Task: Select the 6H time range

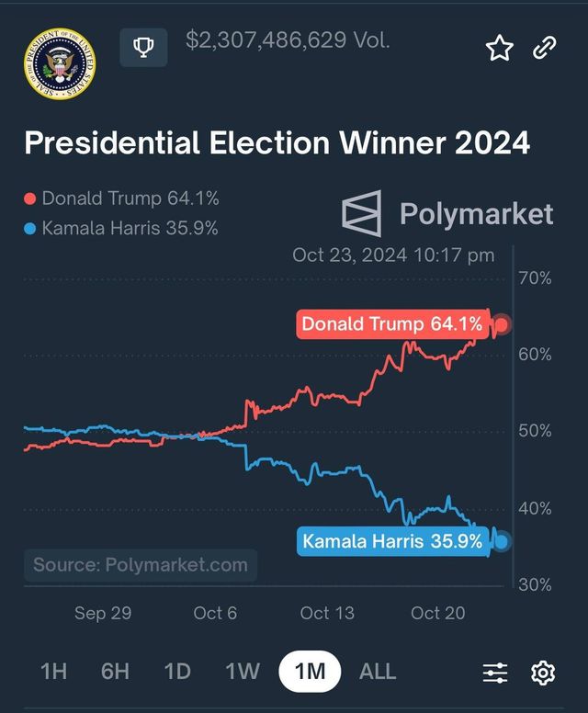Action: point(115,672)
